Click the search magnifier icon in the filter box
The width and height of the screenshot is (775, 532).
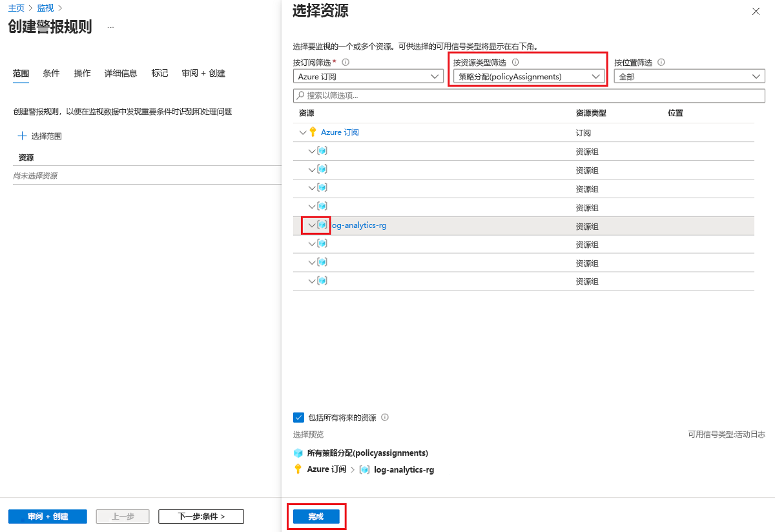pyautogui.click(x=300, y=96)
